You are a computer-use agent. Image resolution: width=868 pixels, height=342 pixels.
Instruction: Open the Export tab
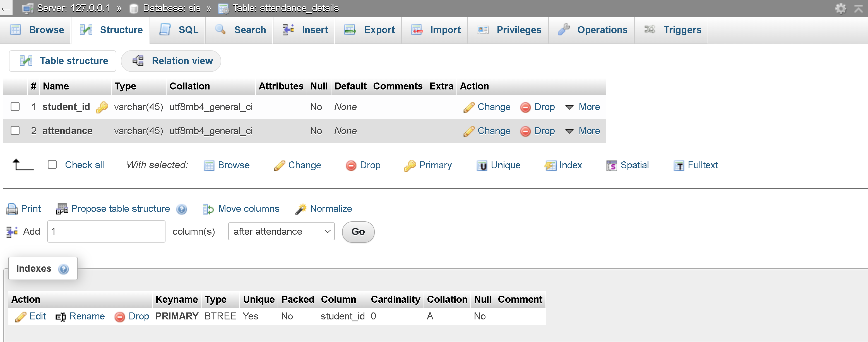[x=368, y=30]
